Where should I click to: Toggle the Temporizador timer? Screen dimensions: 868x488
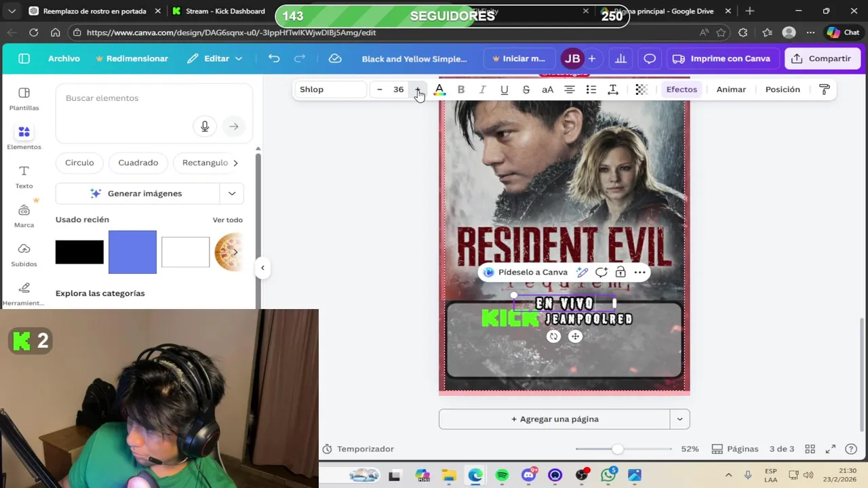point(358,449)
